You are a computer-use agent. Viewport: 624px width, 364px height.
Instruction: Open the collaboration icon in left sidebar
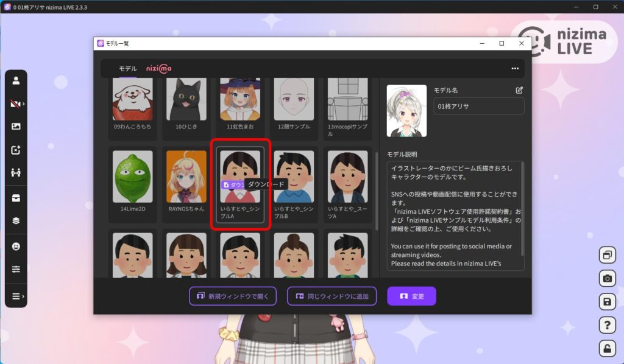[x=16, y=172]
